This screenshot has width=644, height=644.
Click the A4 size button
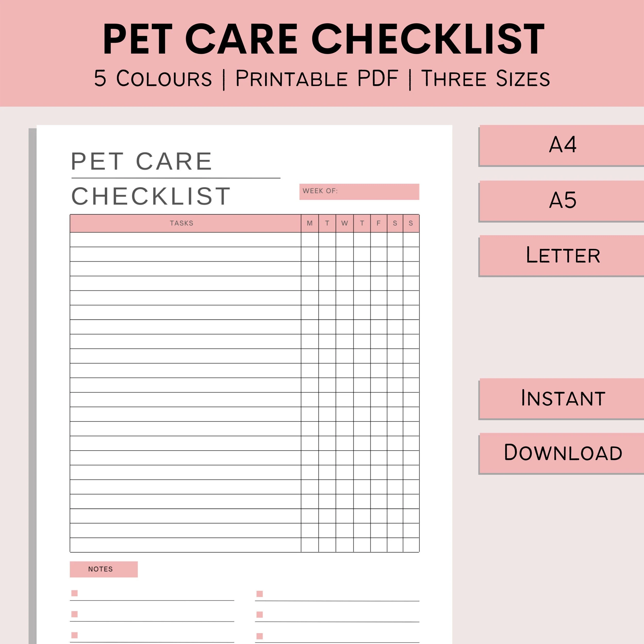tap(562, 145)
